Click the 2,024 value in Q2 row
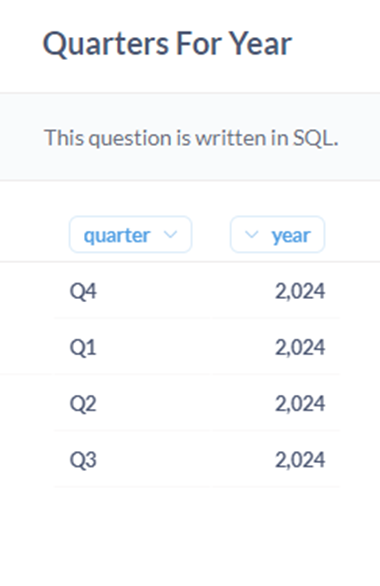 300,404
